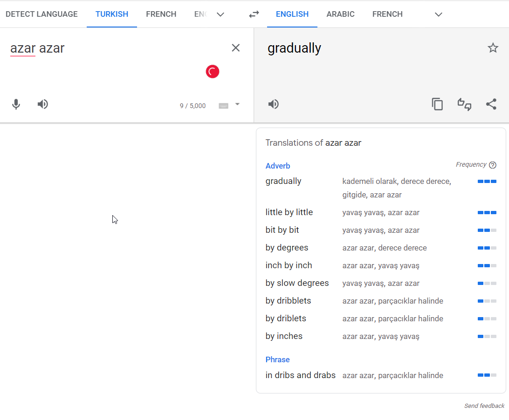The height and width of the screenshot is (420, 509).
Task: Copy the translation to clipboard
Action: [437, 104]
